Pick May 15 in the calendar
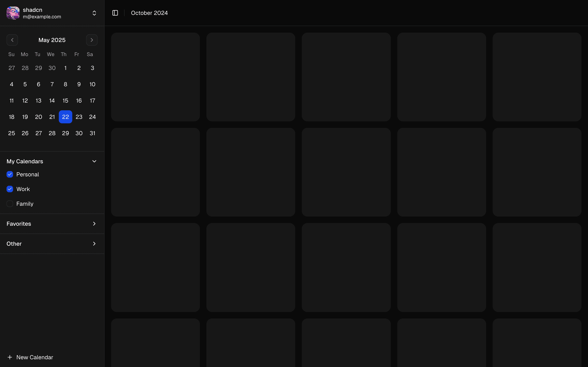Image resolution: width=588 pixels, height=367 pixels. pos(65,101)
